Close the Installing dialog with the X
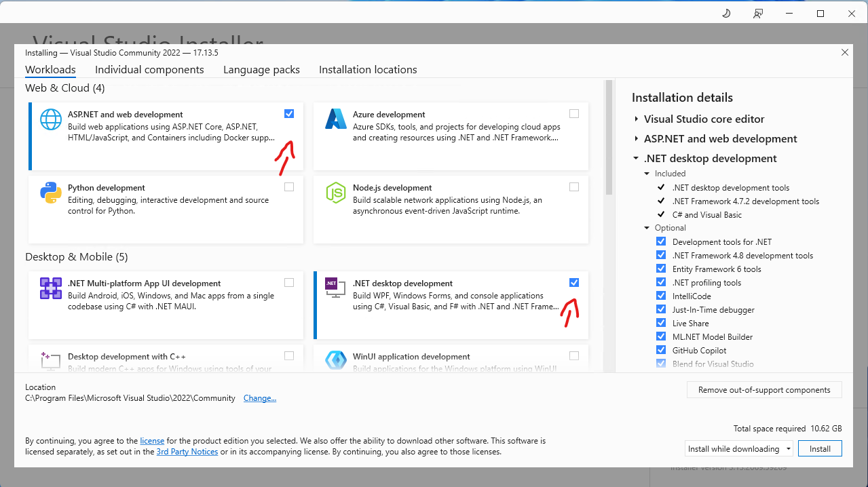The width and height of the screenshot is (868, 487). click(x=845, y=52)
